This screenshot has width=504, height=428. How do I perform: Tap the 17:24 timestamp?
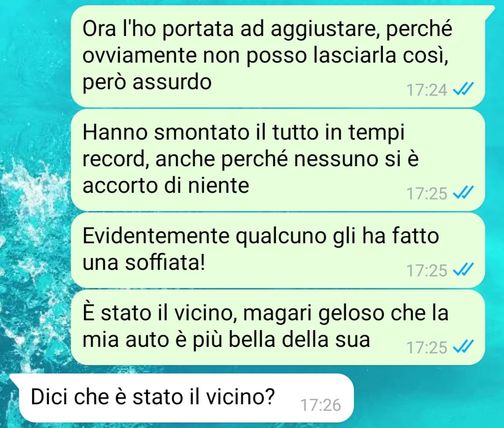(427, 90)
